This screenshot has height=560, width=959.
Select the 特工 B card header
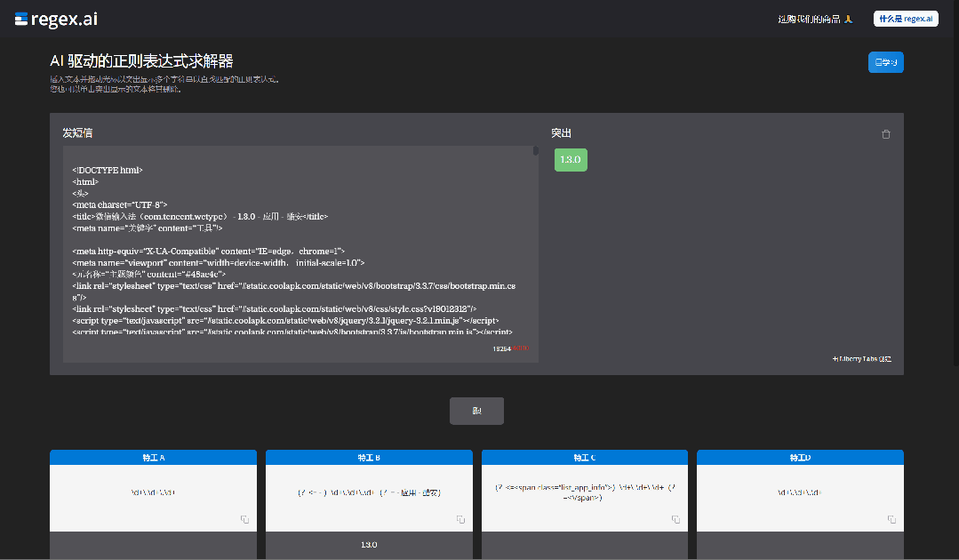[369, 457]
